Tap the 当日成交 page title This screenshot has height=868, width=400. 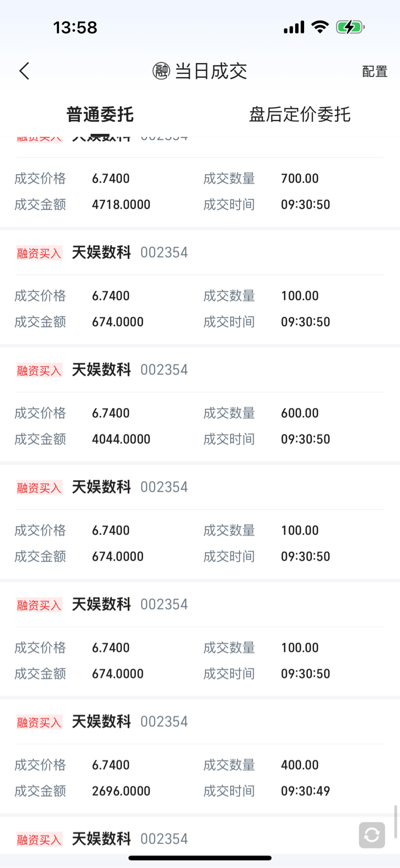(x=210, y=71)
